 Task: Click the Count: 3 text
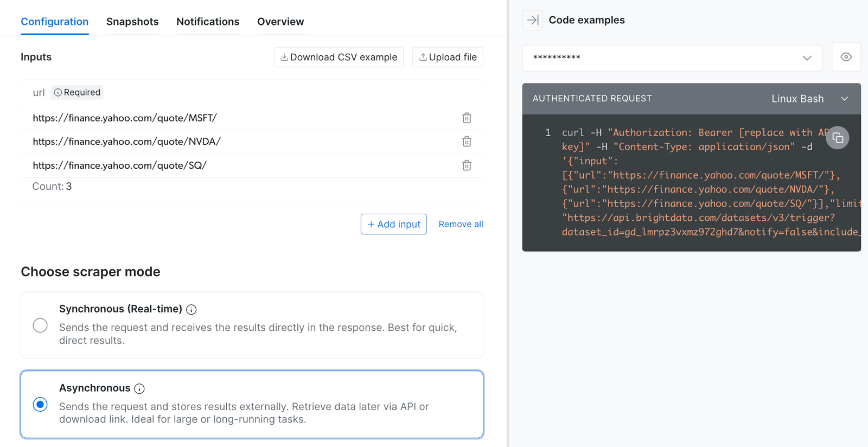[52, 187]
